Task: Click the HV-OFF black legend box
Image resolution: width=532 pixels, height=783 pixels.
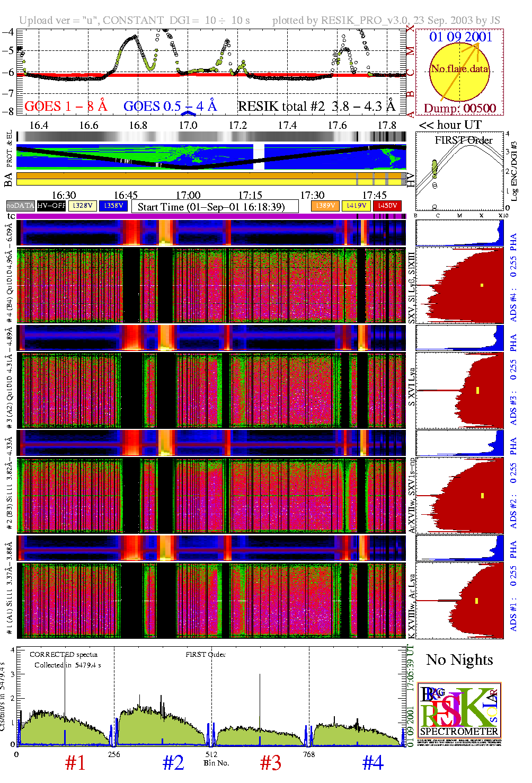Action: [x=51, y=206]
